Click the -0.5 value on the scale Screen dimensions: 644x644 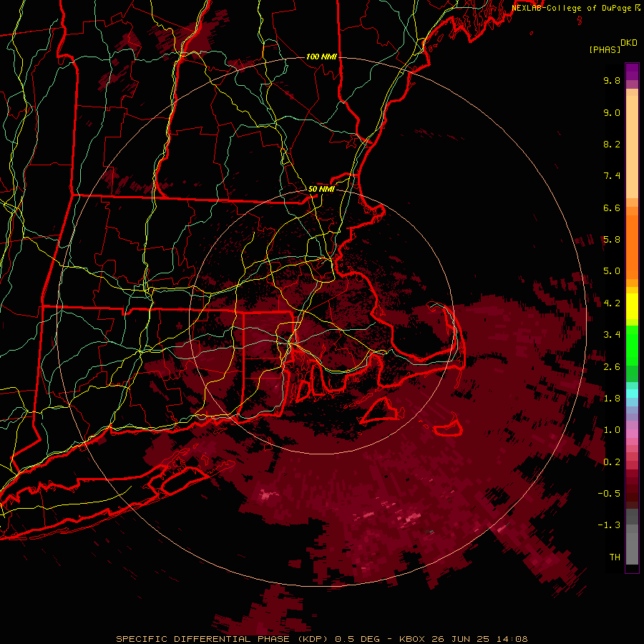pyautogui.click(x=609, y=494)
